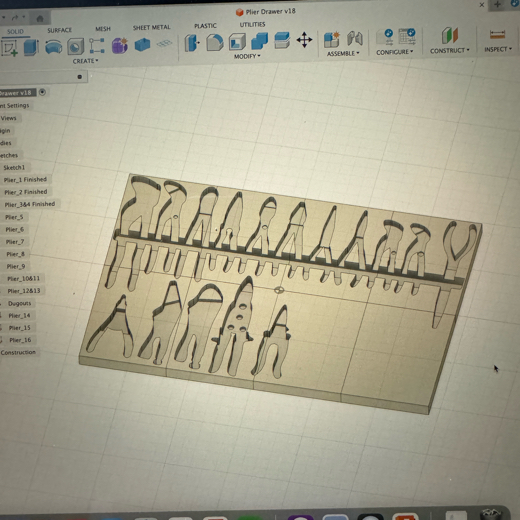
Task: Switch to the UTILITIES tab
Action: click(252, 24)
